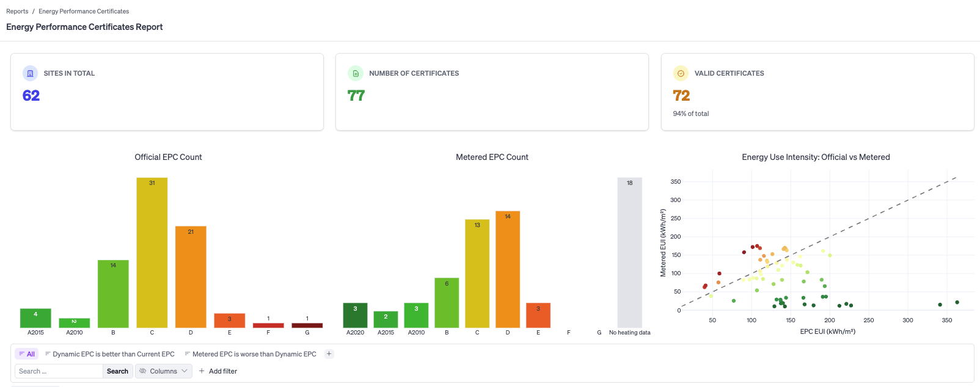The width and height of the screenshot is (980, 387).
Task: Focus the Search text field
Action: coord(59,371)
